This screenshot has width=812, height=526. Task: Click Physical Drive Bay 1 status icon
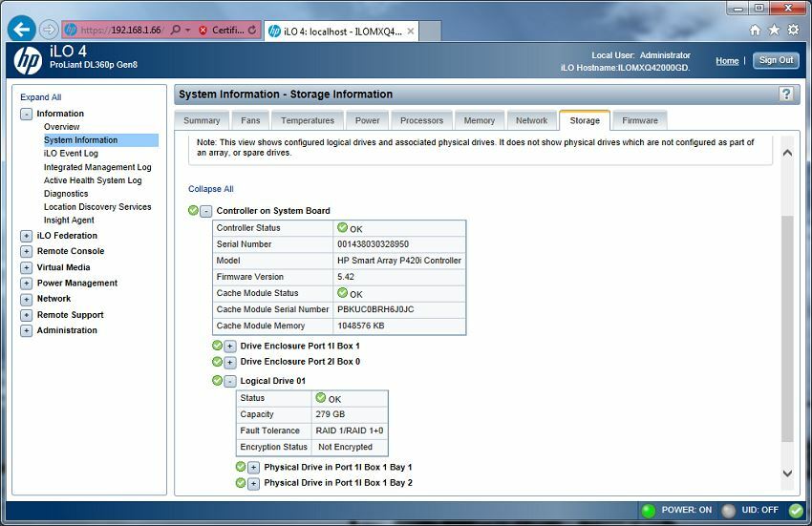pos(241,467)
